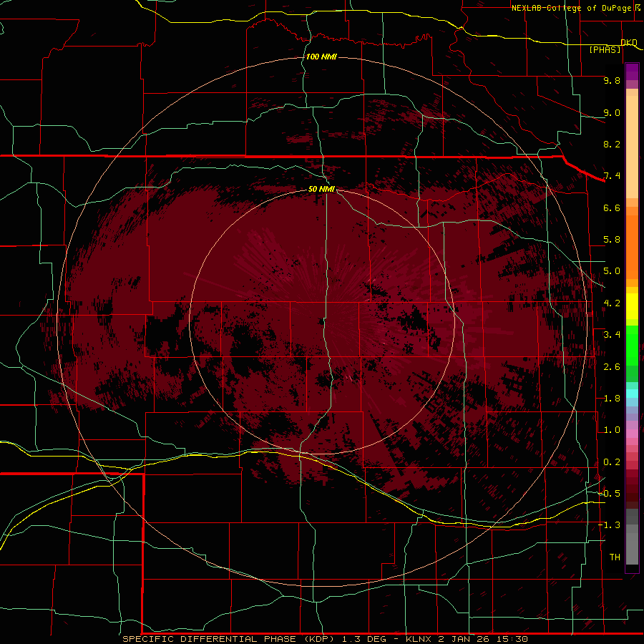Click the DKD label above the legend
This screenshot has width=644, height=644.
click(629, 42)
